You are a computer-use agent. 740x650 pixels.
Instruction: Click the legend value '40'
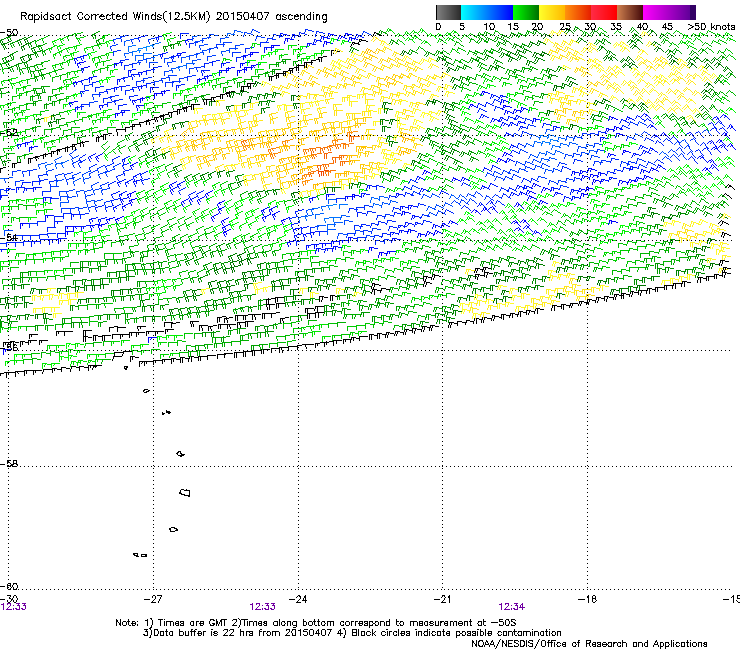642,27
